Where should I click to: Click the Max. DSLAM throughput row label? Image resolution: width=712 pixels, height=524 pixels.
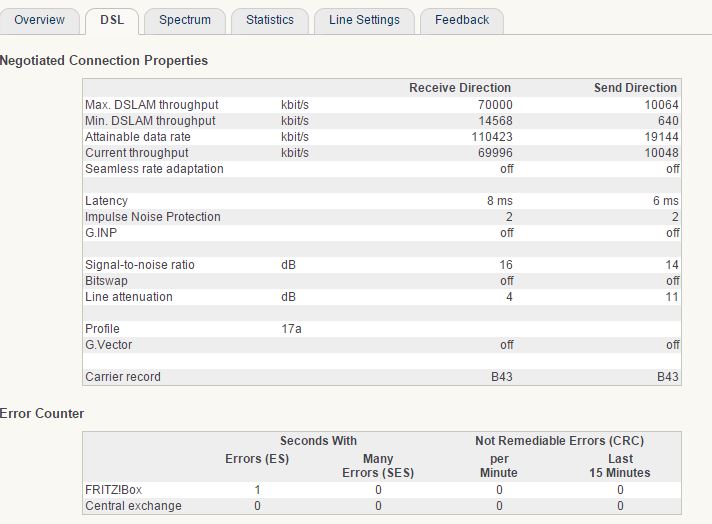151,105
